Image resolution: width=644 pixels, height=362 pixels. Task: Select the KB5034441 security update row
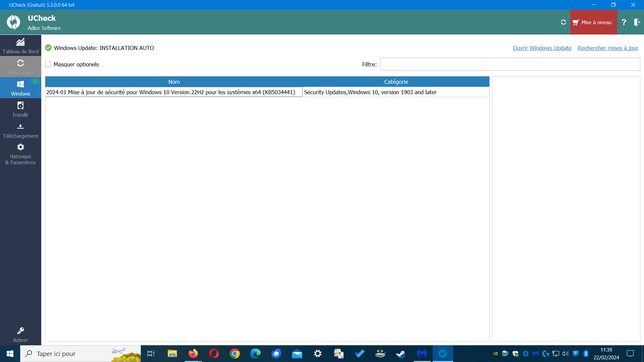click(x=171, y=92)
